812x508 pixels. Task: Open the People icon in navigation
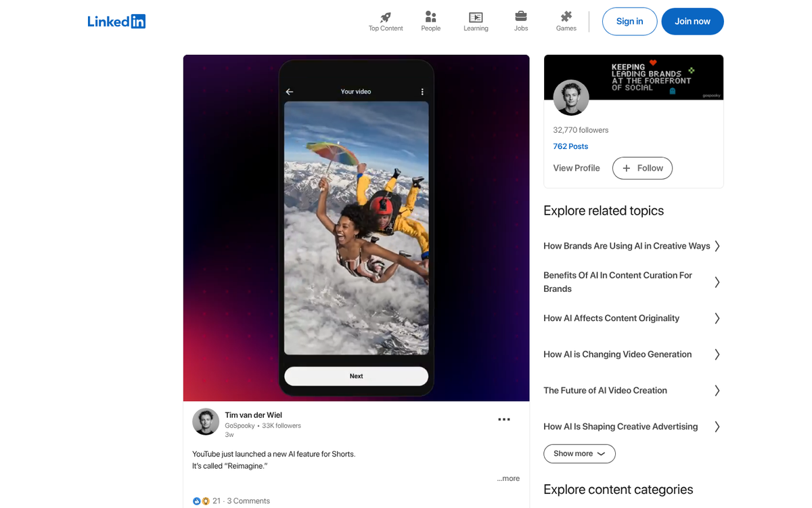point(430,17)
